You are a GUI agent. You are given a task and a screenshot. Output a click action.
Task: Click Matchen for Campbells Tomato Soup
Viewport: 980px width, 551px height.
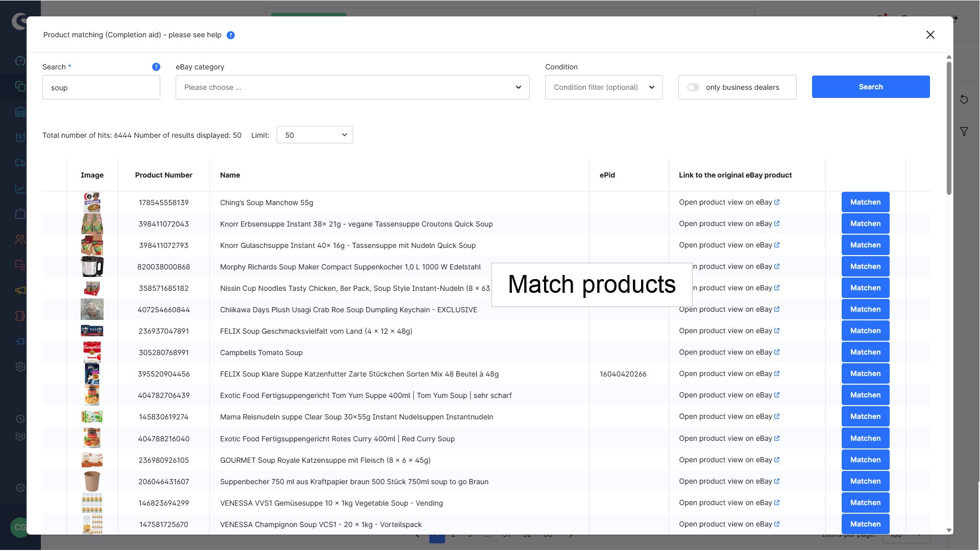pos(865,352)
